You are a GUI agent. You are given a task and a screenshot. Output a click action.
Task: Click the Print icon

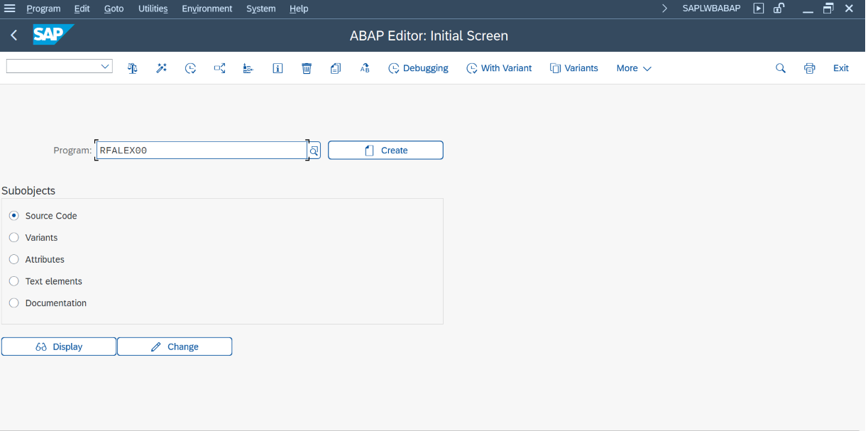[x=810, y=68]
